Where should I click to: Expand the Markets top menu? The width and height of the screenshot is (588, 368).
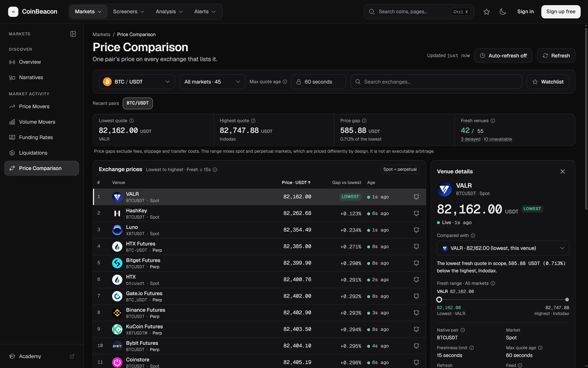[88, 12]
